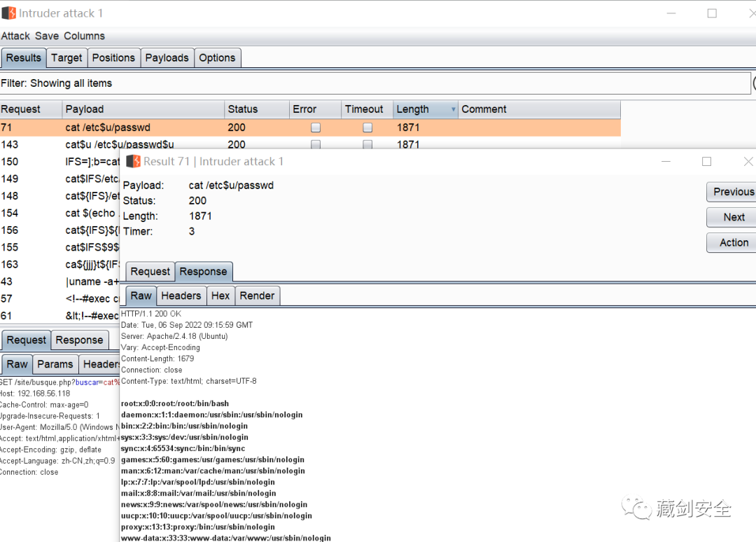Select Render view in Result 71 response
This screenshot has width=756, height=542.
(257, 296)
